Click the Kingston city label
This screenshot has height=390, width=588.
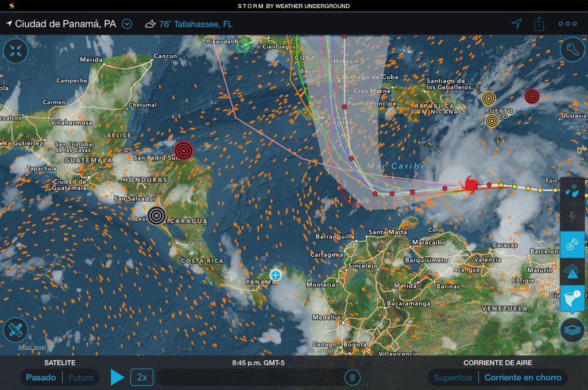coord(338,122)
